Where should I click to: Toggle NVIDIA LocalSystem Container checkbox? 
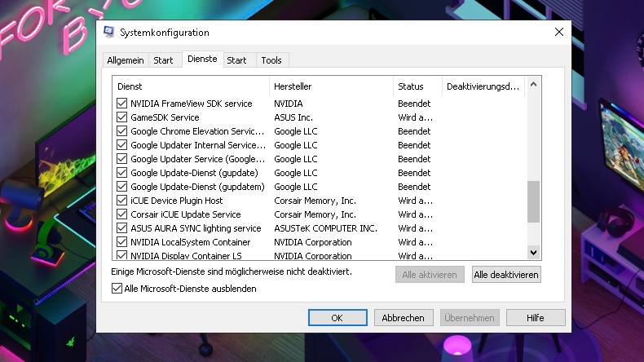point(121,242)
